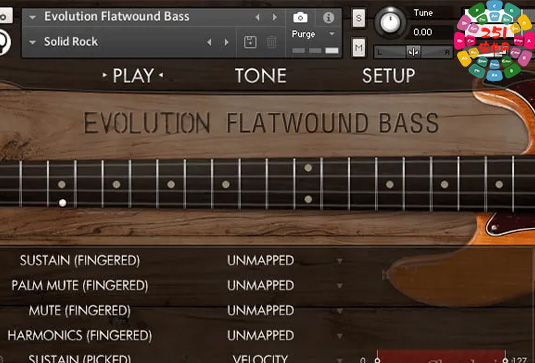Open the Evolution Flatwound Bass instrument dropdown
The image size is (535, 363).
click(x=32, y=17)
